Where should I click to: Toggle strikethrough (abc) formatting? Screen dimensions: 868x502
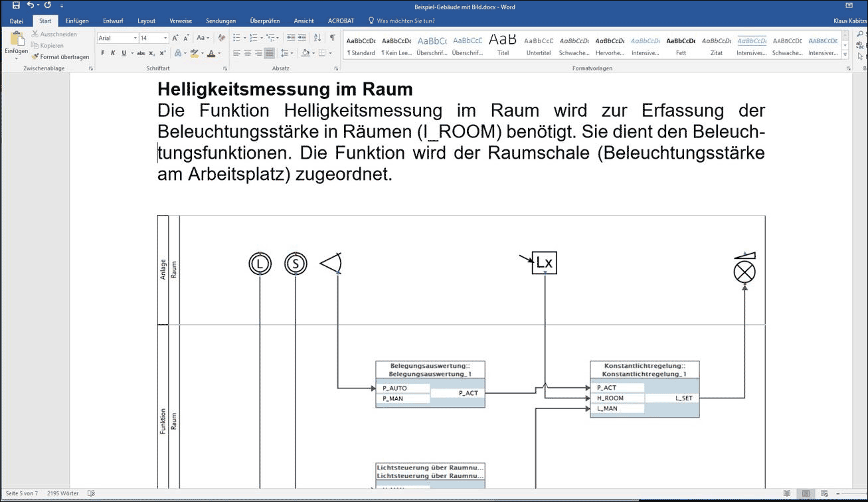coord(141,53)
